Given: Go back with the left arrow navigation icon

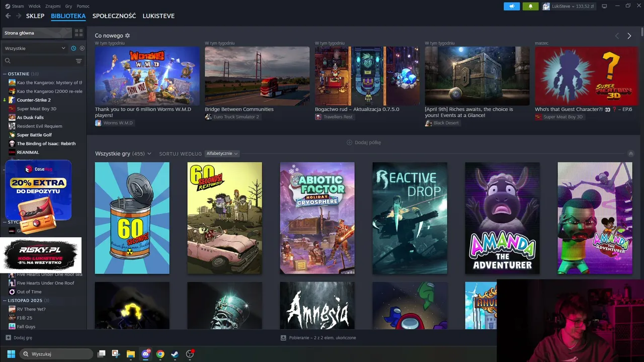Looking at the screenshot, I should (x=8, y=16).
